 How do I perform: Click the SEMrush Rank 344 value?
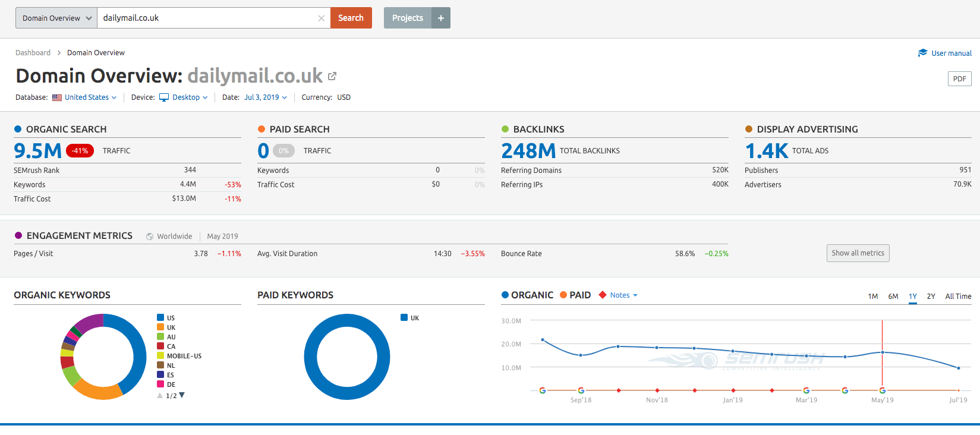pos(190,171)
